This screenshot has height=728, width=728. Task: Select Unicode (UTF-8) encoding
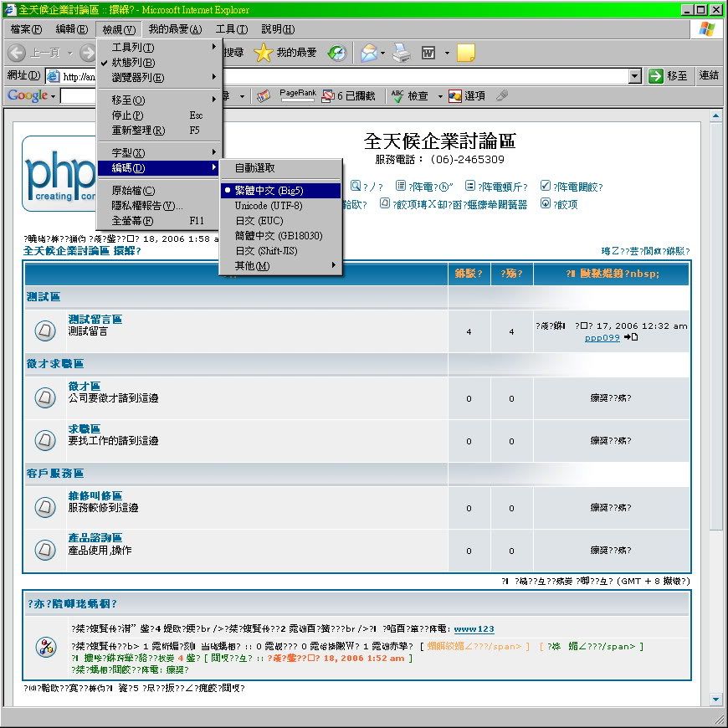(x=268, y=206)
